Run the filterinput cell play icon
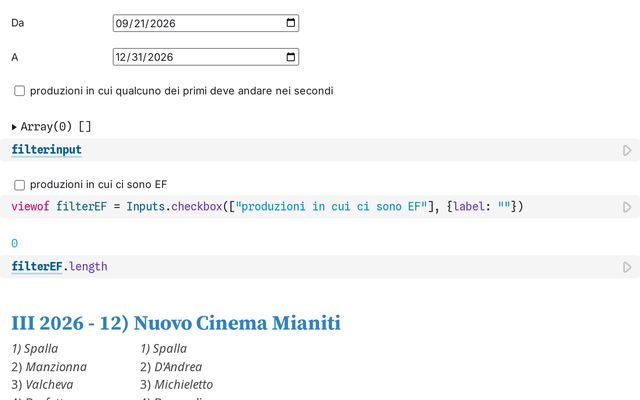This screenshot has height=400, width=640. (x=627, y=151)
